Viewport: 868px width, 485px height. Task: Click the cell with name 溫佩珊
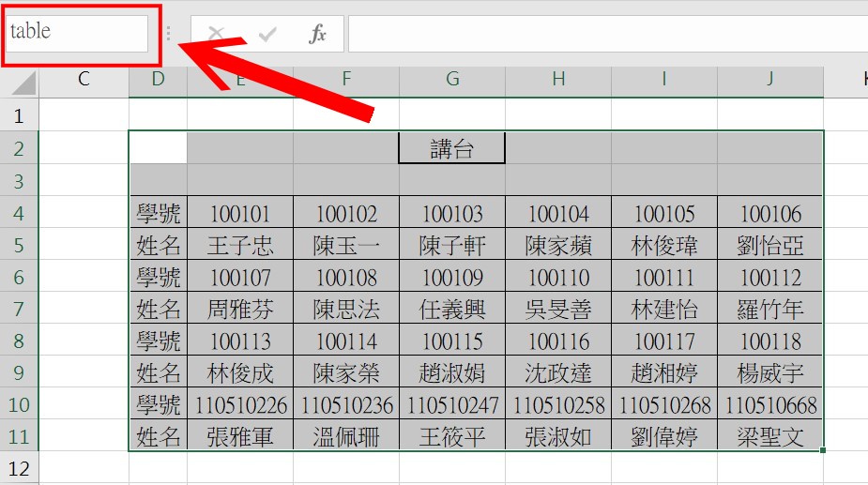(x=346, y=436)
